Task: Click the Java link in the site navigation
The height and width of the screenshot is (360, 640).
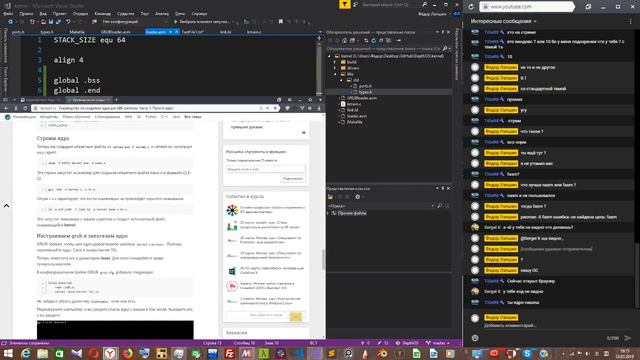Action: click(x=176, y=117)
